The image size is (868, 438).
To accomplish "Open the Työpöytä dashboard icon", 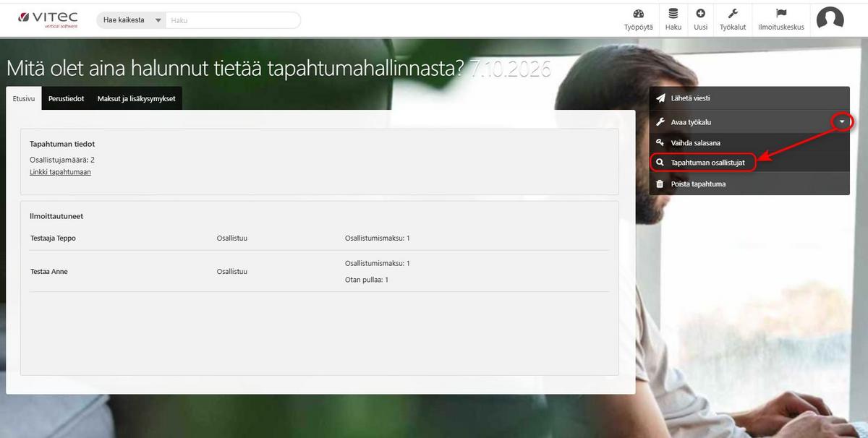I will tap(638, 14).
